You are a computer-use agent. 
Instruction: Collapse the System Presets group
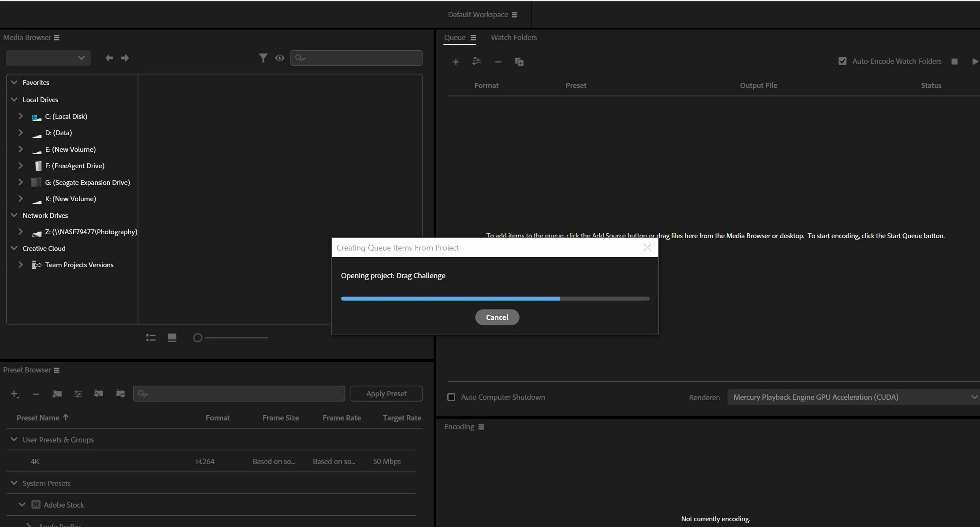14,483
